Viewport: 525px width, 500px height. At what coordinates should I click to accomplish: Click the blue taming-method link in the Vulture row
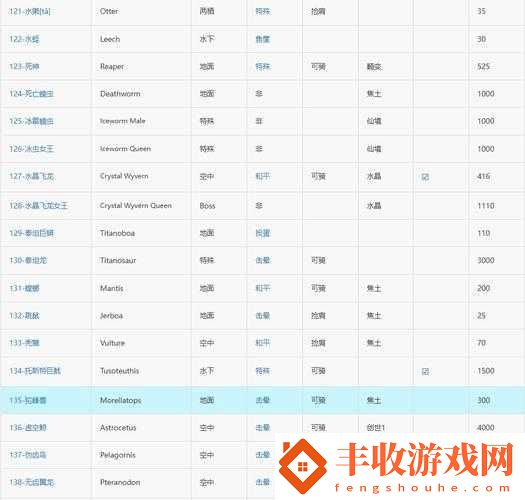[263, 343]
